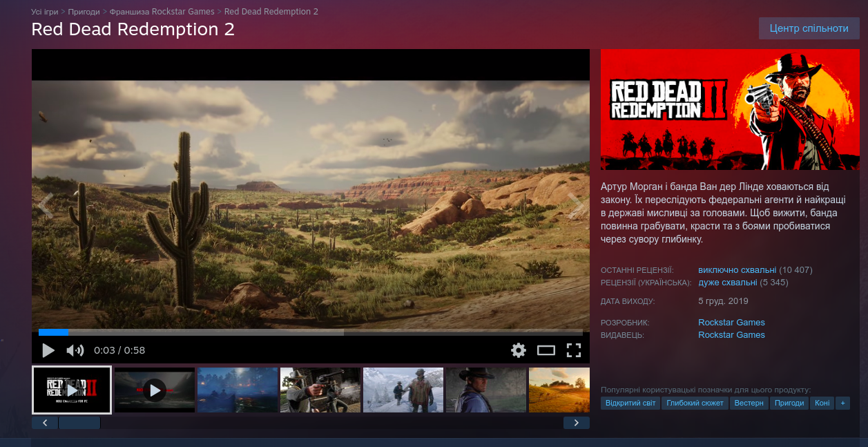Viewport: 868px width, 447px height.
Task: Show next media with right arrow overlay
Action: (x=575, y=205)
